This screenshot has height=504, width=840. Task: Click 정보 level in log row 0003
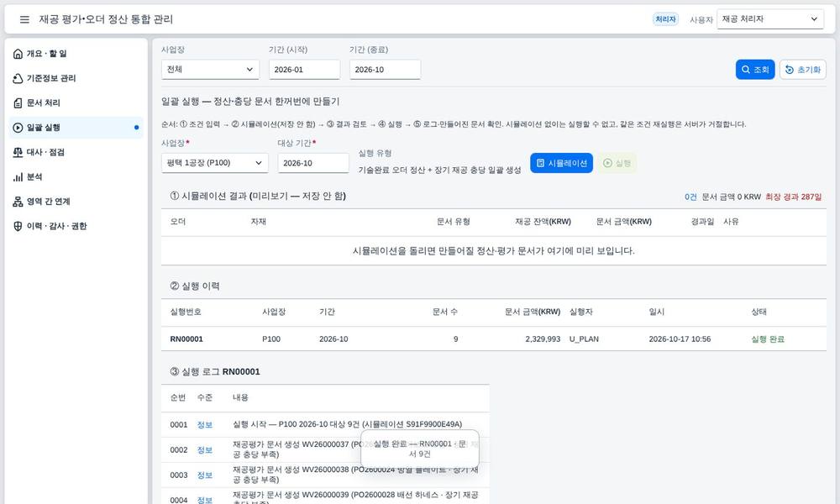[x=205, y=475]
